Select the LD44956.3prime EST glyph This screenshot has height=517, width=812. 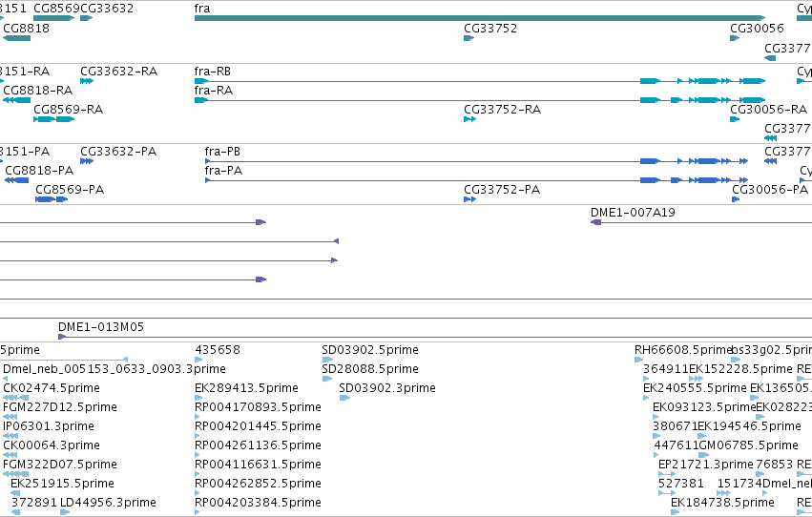(x=65, y=512)
